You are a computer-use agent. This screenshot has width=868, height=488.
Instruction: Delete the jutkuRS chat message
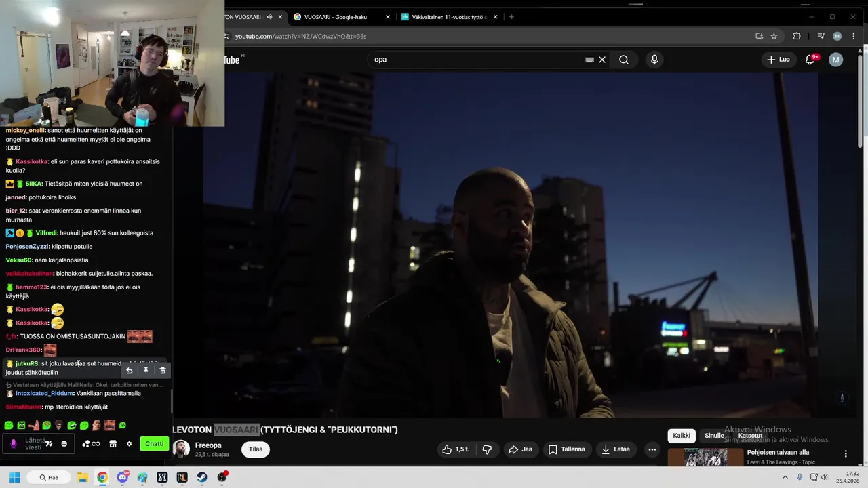(x=162, y=371)
